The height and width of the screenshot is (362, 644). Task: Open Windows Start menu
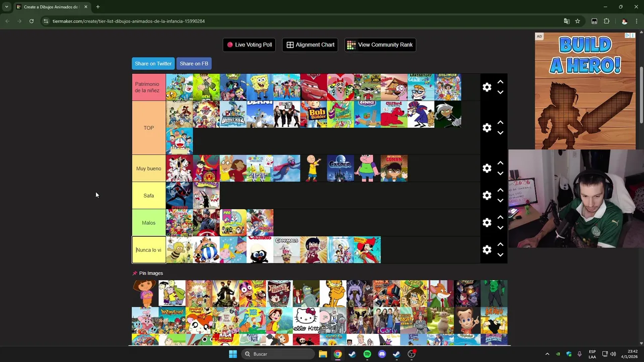click(x=232, y=354)
